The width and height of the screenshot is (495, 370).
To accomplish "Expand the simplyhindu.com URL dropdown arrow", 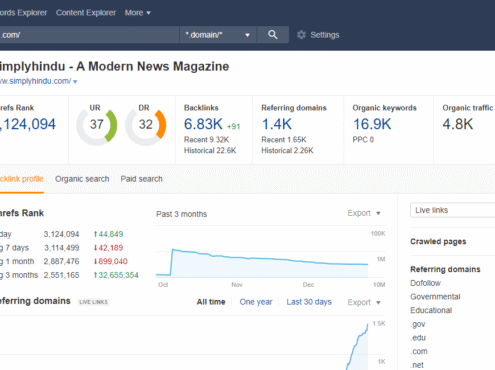I will (75, 81).
